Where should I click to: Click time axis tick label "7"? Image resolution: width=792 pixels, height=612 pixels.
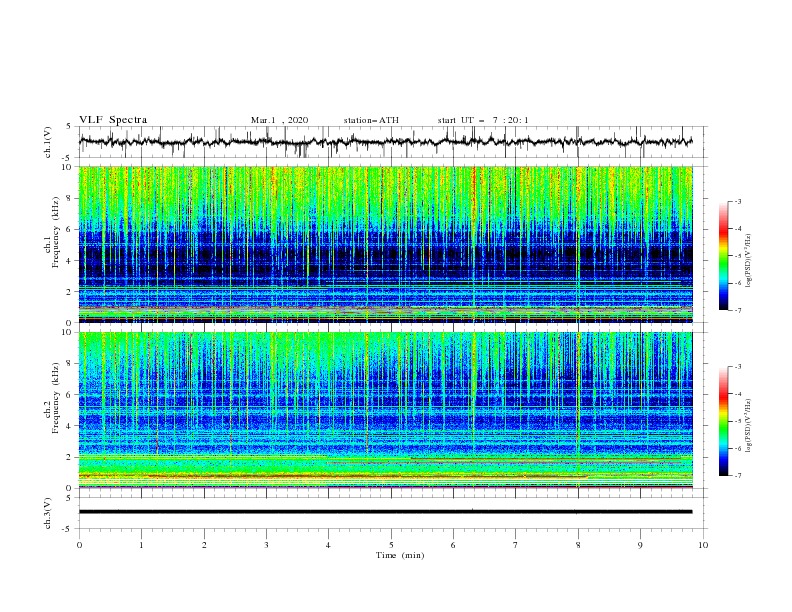pyautogui.click(x=516, y=545)
